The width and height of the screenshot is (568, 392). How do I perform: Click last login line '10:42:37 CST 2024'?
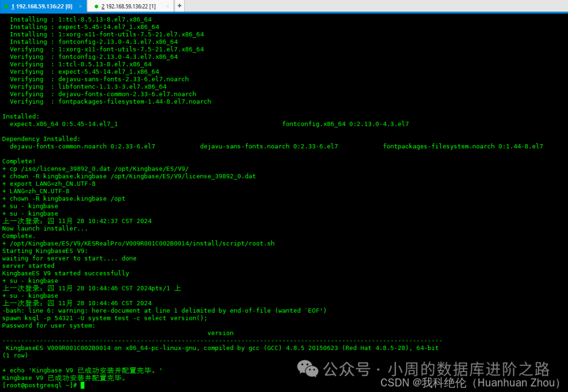click(x=77, y=221)
